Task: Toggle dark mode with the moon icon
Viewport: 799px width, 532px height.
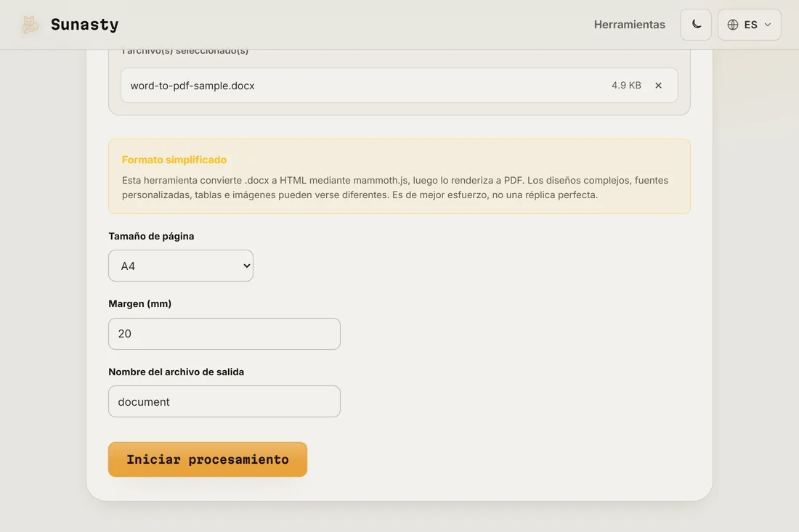Action: [696, 25]
